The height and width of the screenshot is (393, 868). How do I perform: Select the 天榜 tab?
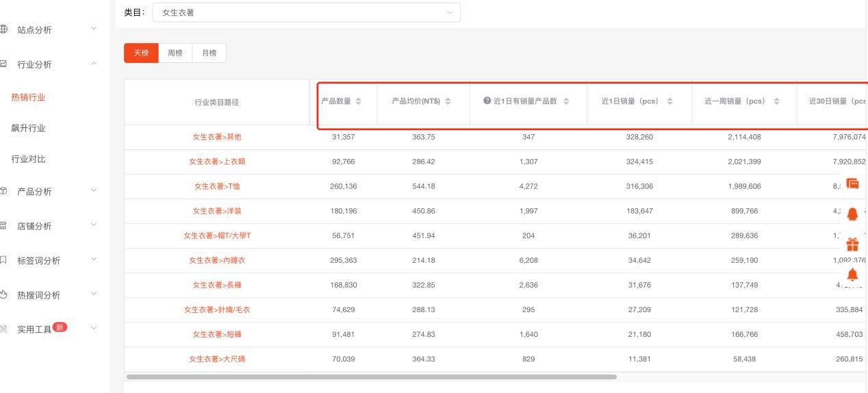(141, 53)
